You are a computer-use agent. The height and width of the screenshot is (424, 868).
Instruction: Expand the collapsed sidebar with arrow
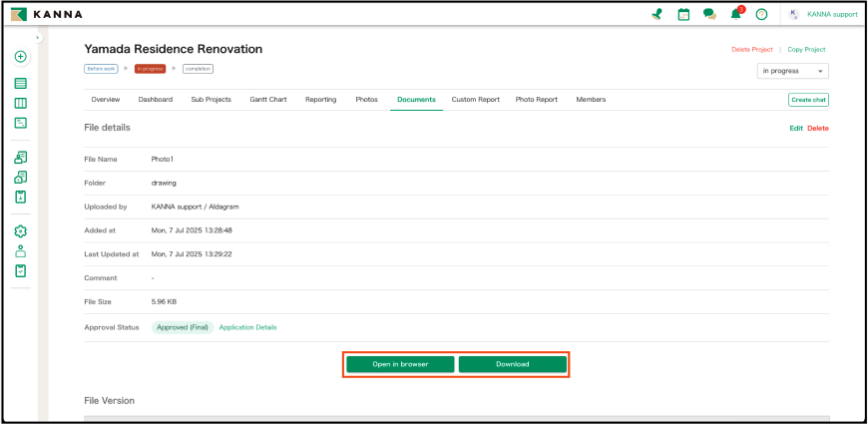pyautogui.click(x=38, y=38)
